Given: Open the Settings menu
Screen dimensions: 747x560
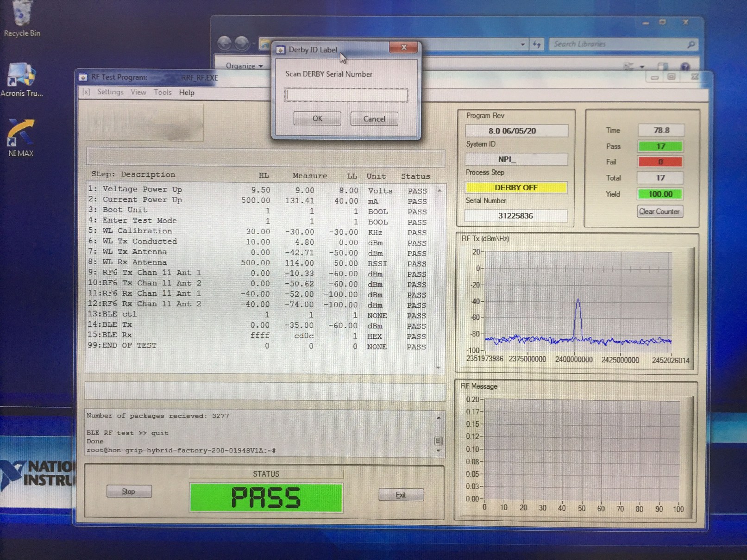Looking at the screenshot, I should click(110, 92).
